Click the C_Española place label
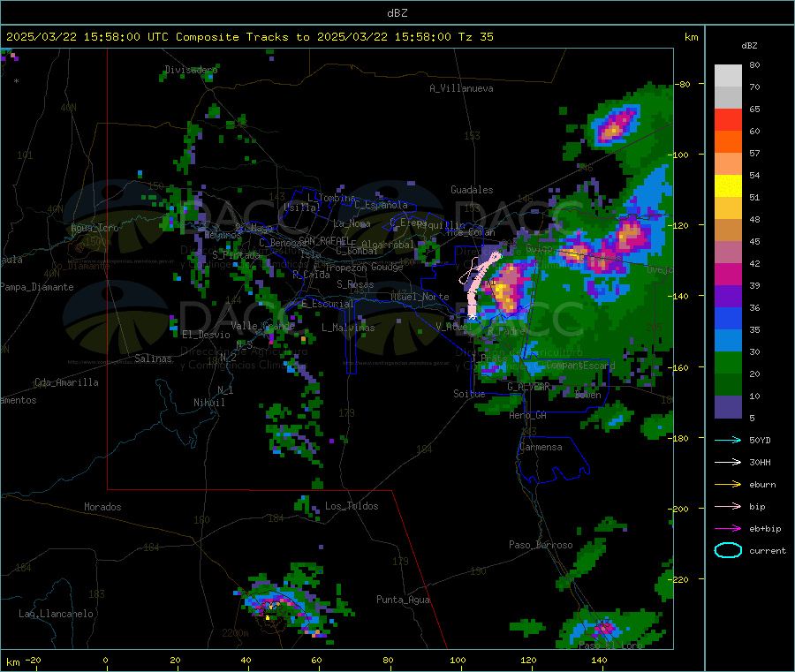 (x=381, y=205)
